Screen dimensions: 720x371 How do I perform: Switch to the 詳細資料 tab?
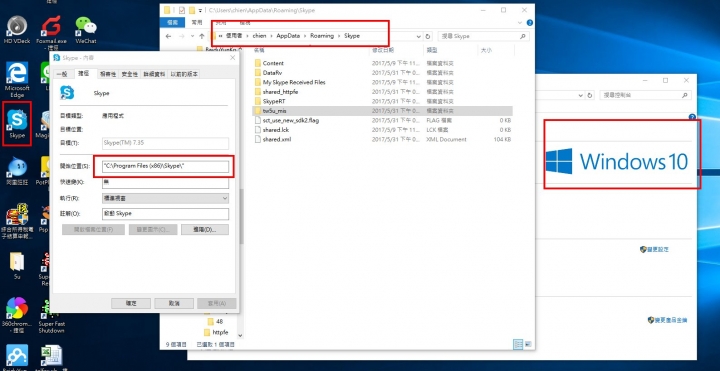coord(154,74)
